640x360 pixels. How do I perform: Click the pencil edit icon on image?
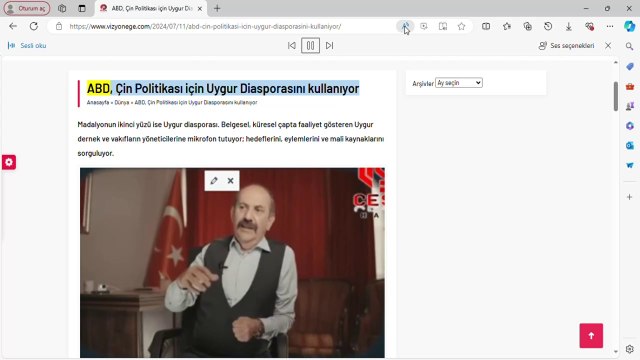coord(214,181)
